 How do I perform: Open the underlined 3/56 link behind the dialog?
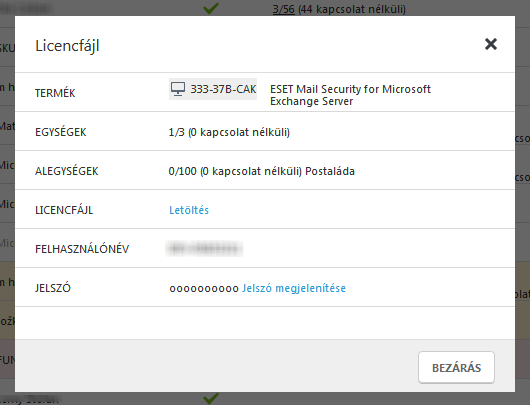click(283, 9)
